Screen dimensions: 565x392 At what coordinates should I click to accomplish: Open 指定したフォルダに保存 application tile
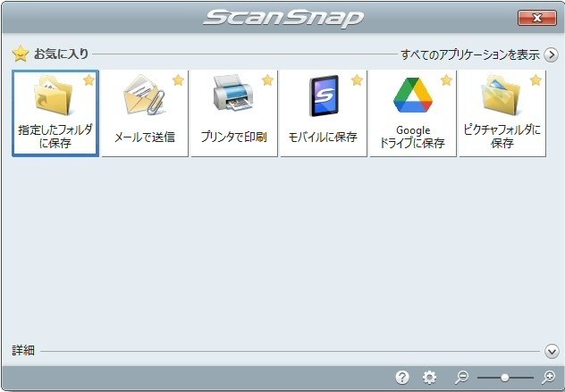point(55,113)
